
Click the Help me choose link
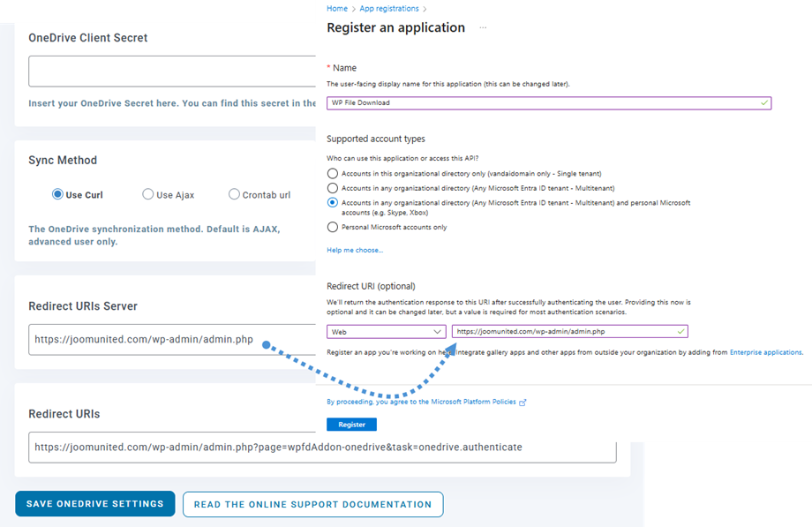pos(355,251)
